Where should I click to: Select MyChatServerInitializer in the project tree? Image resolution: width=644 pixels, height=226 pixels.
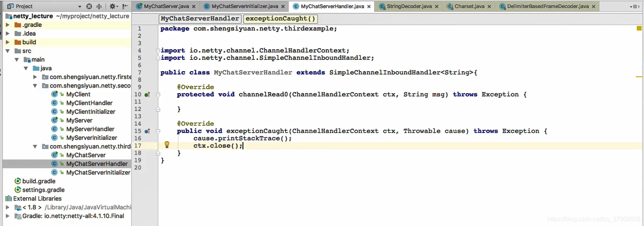98,173
